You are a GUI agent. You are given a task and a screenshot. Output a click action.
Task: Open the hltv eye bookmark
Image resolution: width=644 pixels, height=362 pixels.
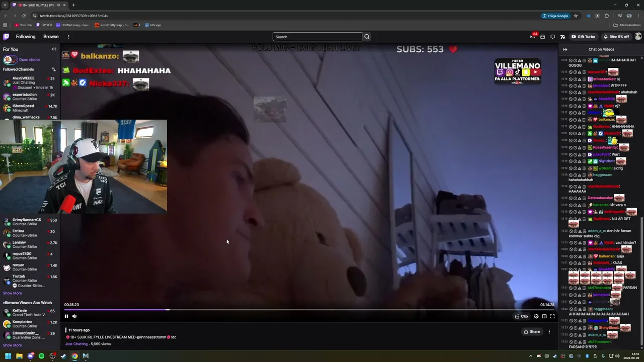pos(153,25)
